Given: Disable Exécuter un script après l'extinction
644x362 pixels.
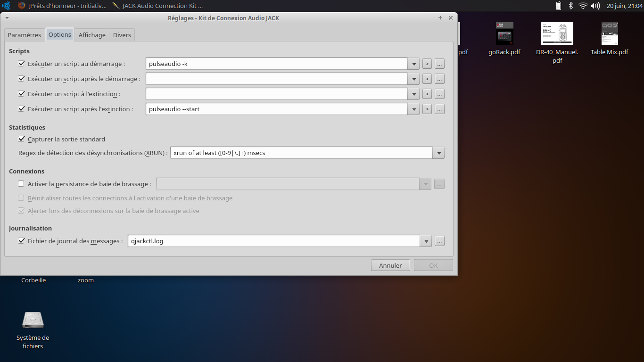Looking at the screenshot, I should [x=21, y=108].
